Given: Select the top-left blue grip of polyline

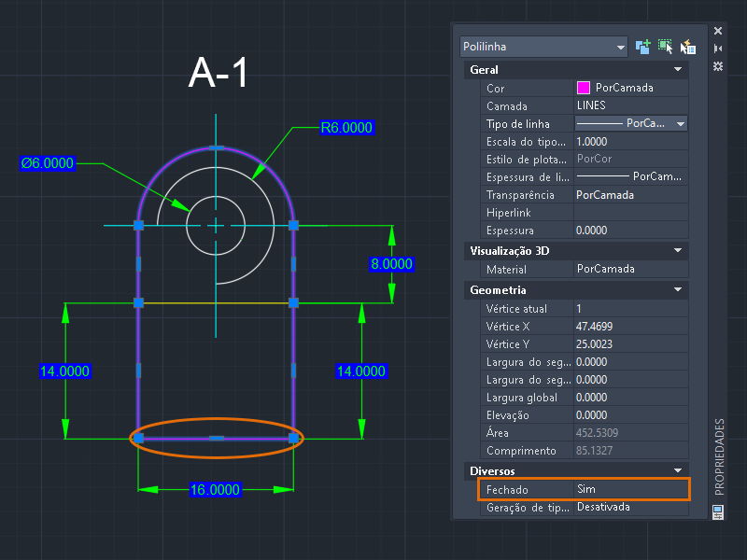Looking at the screenshot, I should [x=138, y=225].
